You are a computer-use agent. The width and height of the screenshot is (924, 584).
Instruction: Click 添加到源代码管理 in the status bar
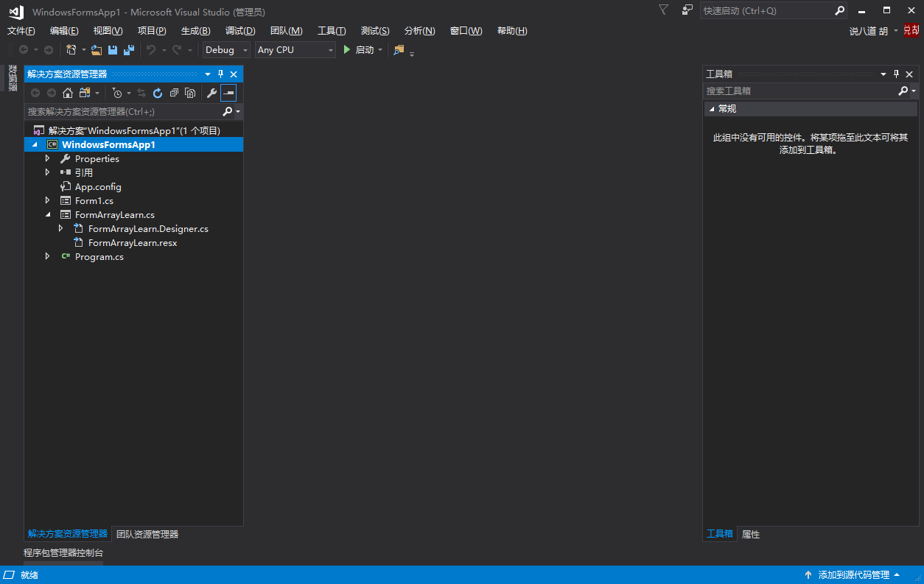pos(853,574)
